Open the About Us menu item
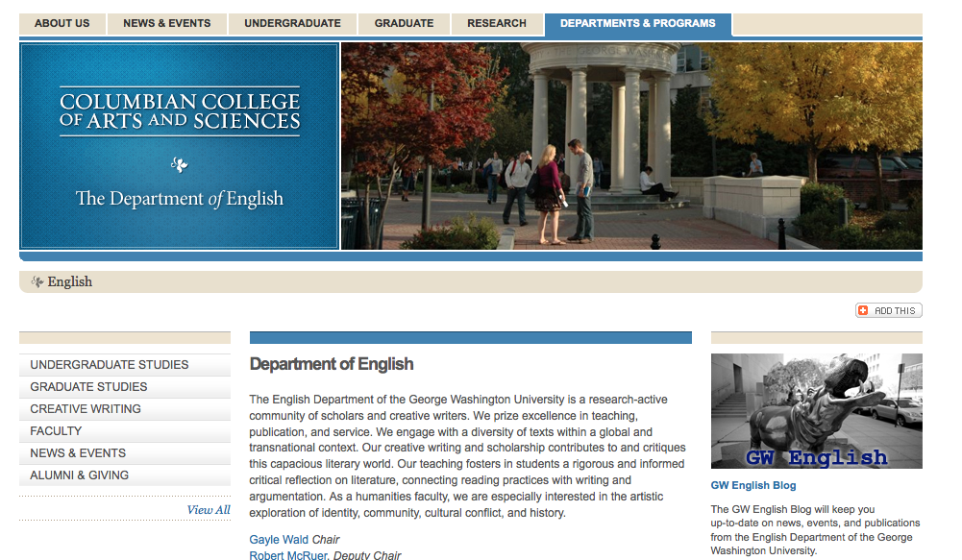This screenshot has height=560, width=962. pyautogui.click(x=62, y=24)
